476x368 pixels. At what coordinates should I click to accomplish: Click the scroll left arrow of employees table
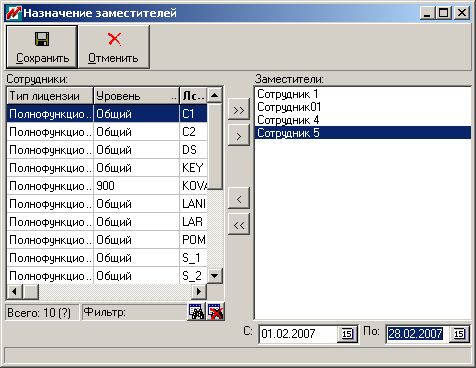(15, 292)
